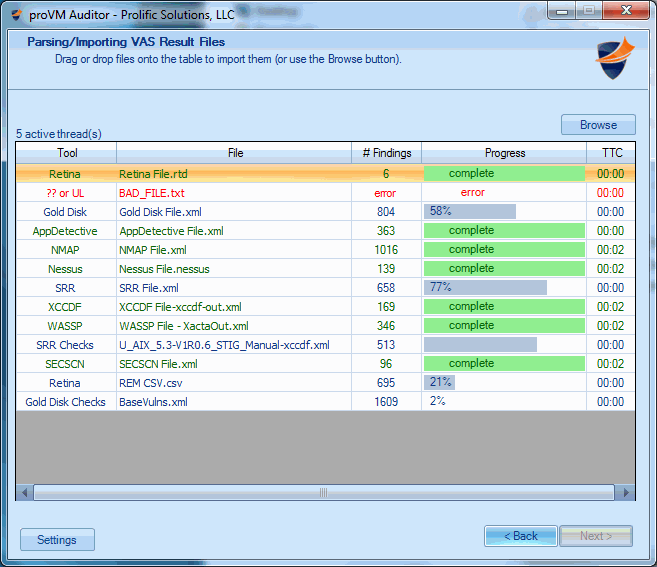
Task: Click the Nessus tool cell
Action: point(66,269)
